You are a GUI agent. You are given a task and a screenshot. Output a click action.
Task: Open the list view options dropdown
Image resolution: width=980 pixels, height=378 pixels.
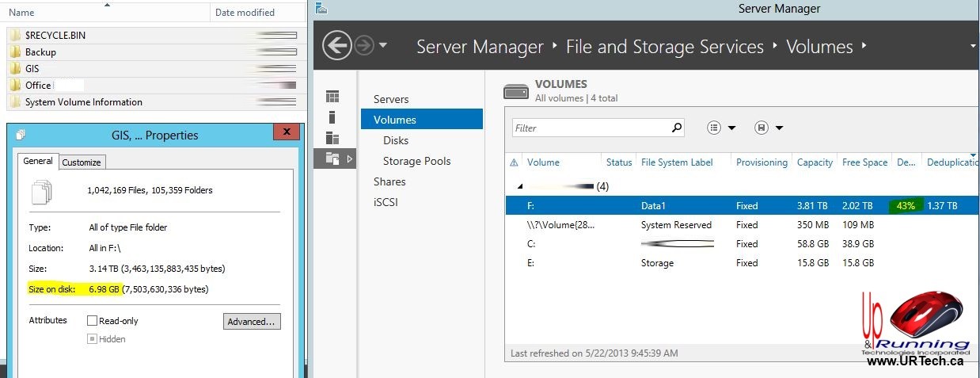(721, 128)
